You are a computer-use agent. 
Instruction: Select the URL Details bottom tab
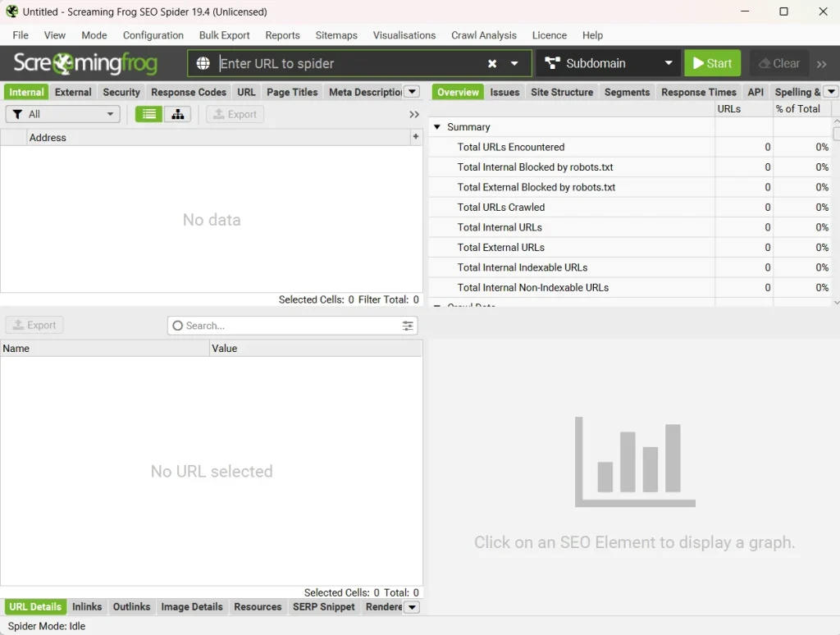(35, 607)
